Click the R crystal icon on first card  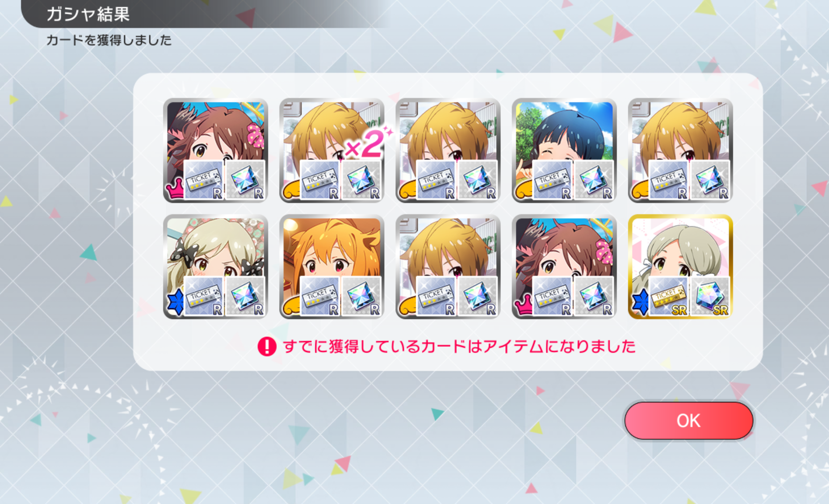pyautogui.click(x=245, y=180)
